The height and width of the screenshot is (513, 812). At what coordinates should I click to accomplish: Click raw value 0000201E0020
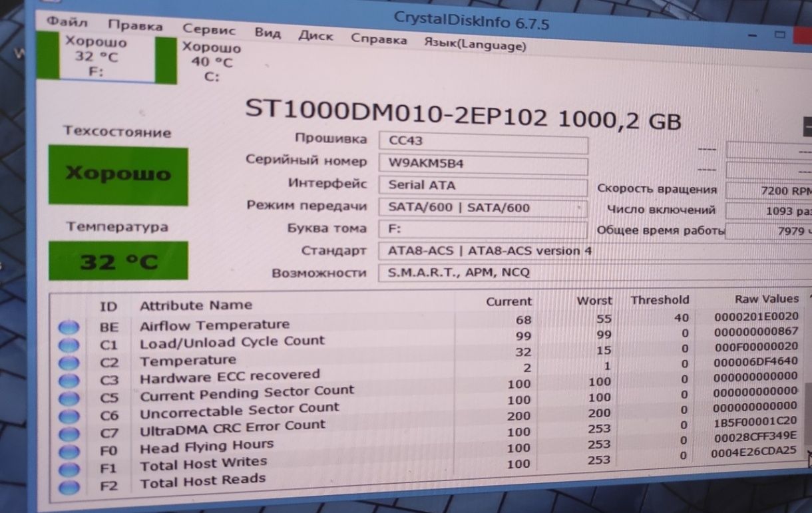[755, 316]
